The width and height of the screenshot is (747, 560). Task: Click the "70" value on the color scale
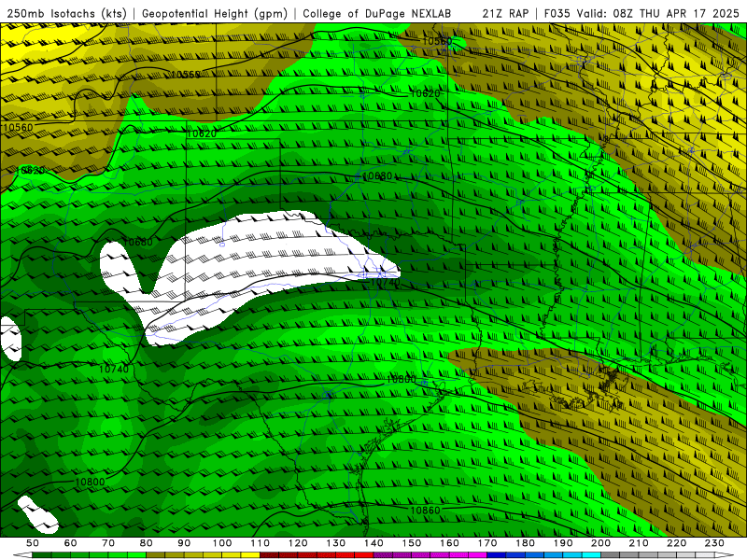(x=108, y=543)
